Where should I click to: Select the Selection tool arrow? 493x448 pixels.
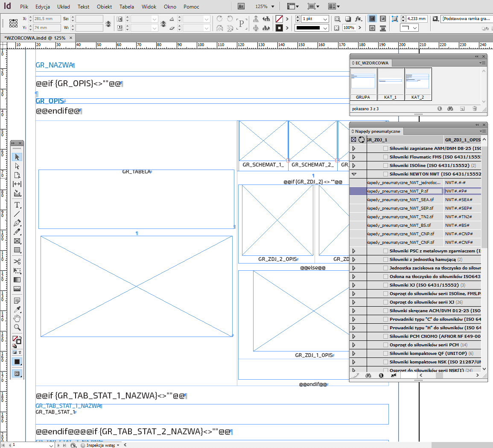17,157
